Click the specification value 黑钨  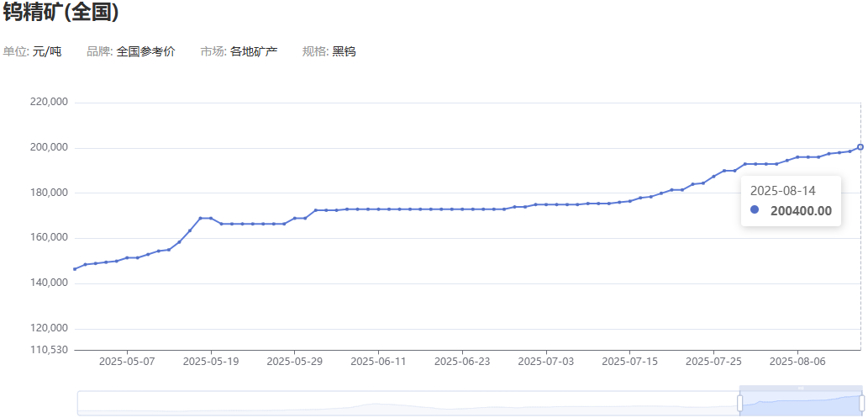(344, 52)
